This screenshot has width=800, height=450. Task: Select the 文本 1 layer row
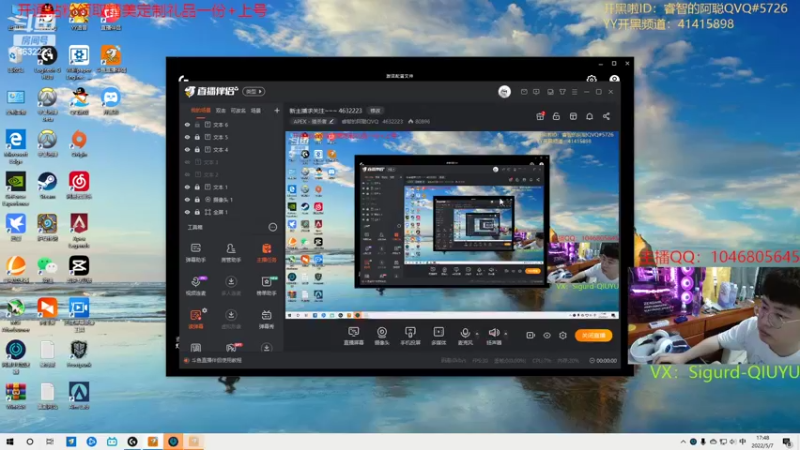[x=233, y=187]
